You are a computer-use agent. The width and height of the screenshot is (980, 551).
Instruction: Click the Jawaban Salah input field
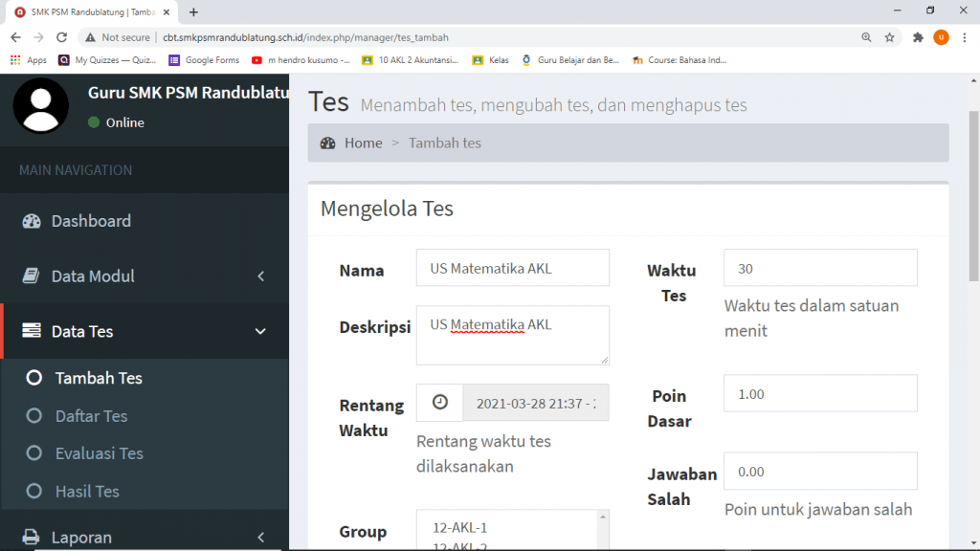[820, 471]
